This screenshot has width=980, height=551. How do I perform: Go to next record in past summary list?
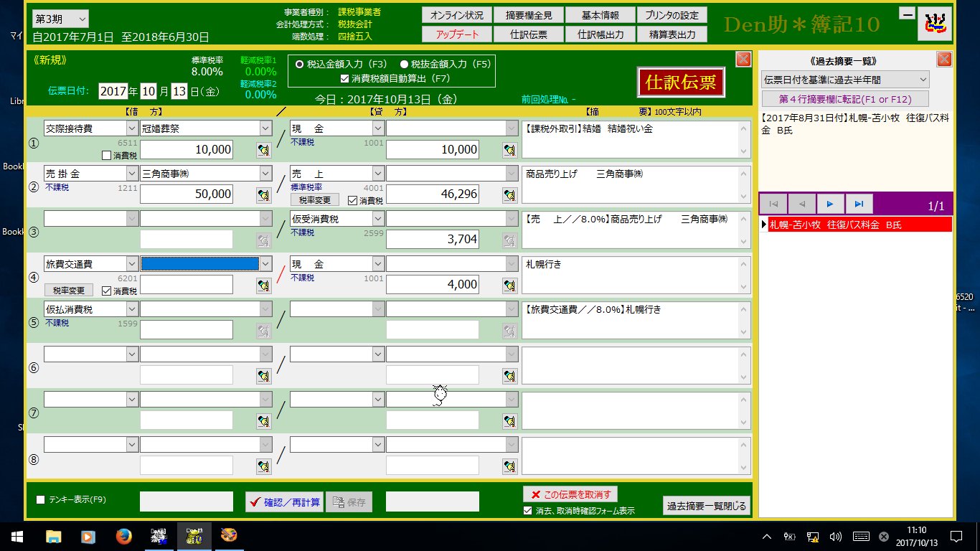point(830,204)
